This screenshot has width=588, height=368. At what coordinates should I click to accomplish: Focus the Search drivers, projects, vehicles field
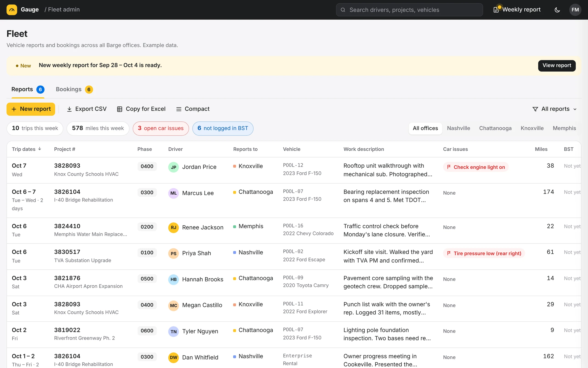(x=409, y=10)
